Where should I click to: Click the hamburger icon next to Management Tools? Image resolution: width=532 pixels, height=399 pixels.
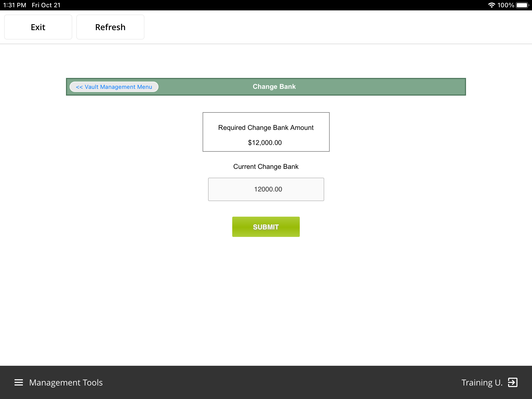click(x=18, y=382)
